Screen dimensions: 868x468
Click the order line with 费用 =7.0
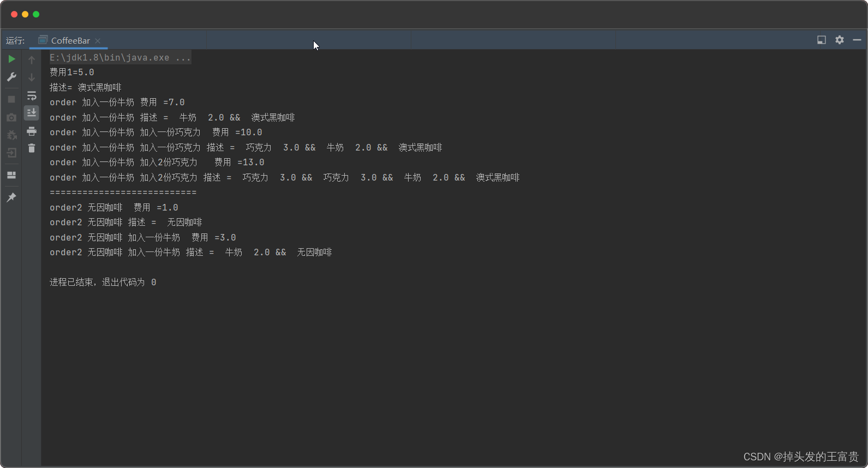coord(117,102)
